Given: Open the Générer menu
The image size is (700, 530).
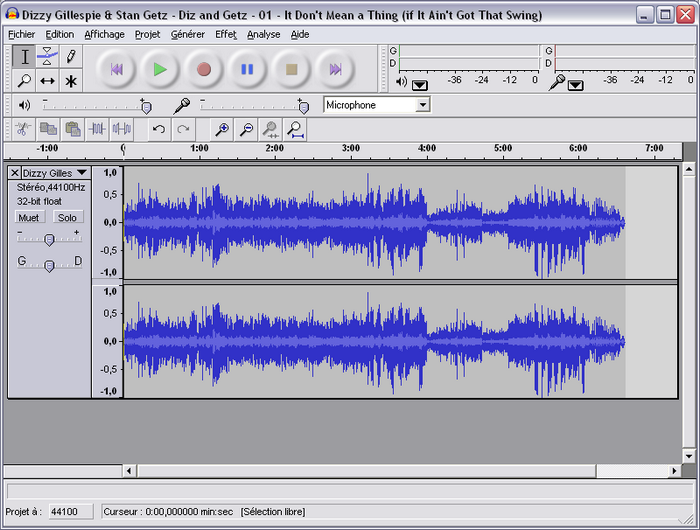Looking at the screenshot, I should pyautogui.click(x=188, y=34).
